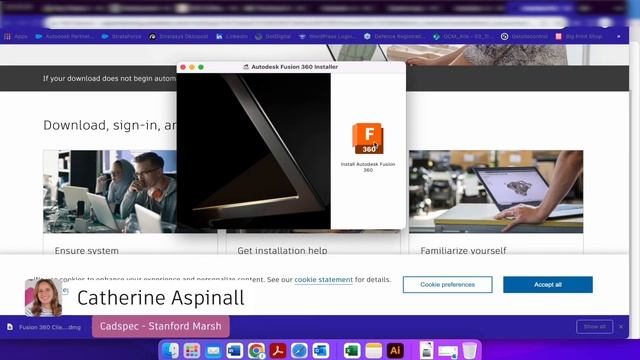Open the Notes app in the dock

(x=373, y=351)
